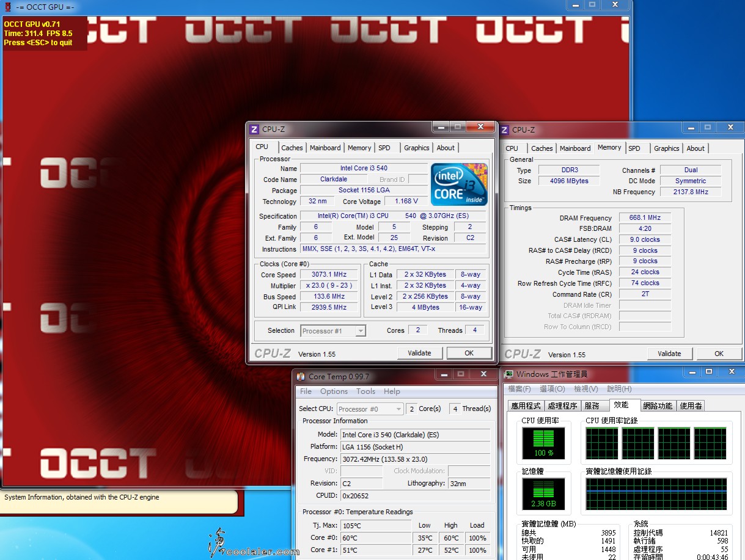Open 說明(H) menu in Task Manager
This screenshot has width=745, height=560.
(619, 389)
